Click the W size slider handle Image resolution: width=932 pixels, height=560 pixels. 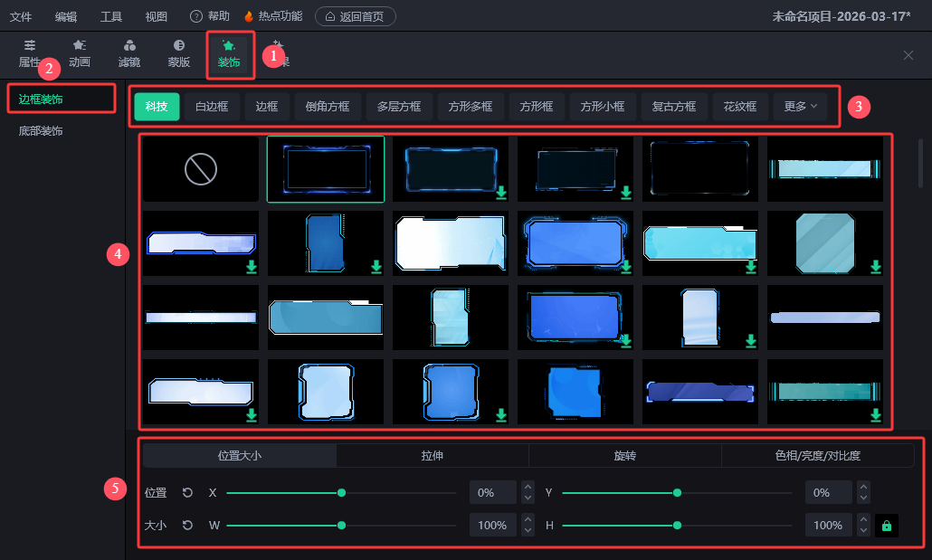[x=341, y=526]
